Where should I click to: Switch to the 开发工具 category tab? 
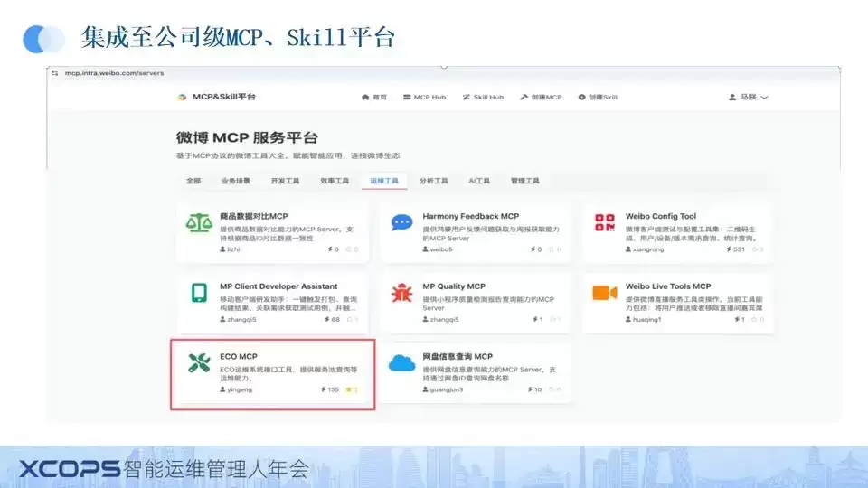[x=285, y=181]
